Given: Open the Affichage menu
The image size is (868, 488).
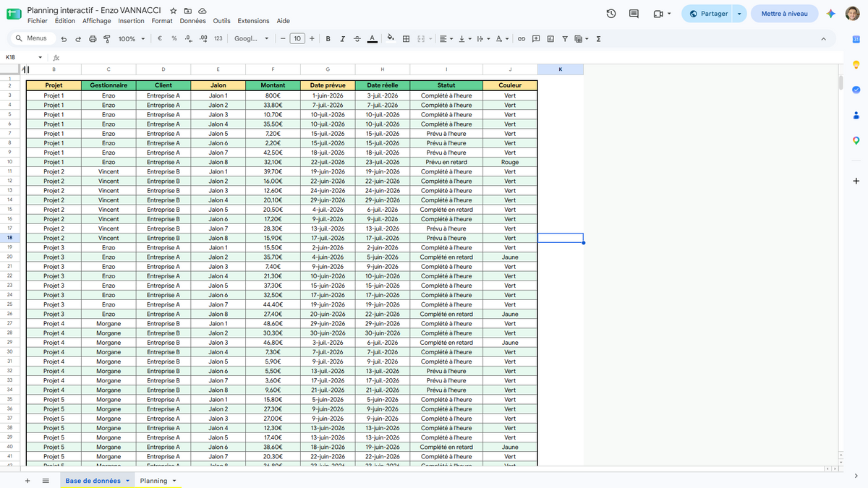Looking at the screenshot, I should (97, 21).
